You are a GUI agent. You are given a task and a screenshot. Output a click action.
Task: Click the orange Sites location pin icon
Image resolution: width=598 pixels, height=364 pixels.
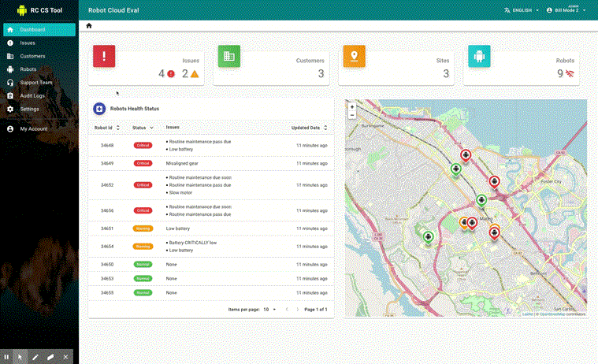[354, 57]
